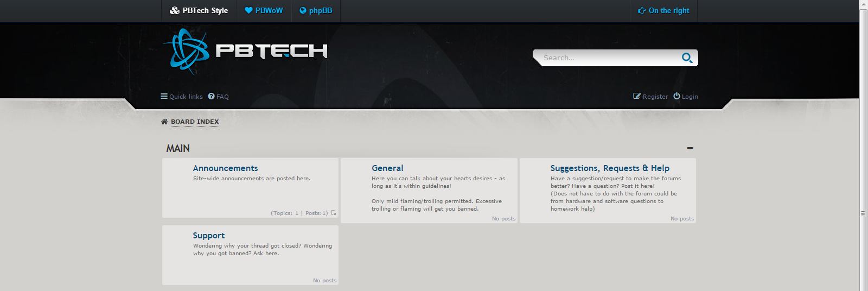Go to Board Index breadcrumb
This screenshot has width=868, height=291.
point(195,122)
